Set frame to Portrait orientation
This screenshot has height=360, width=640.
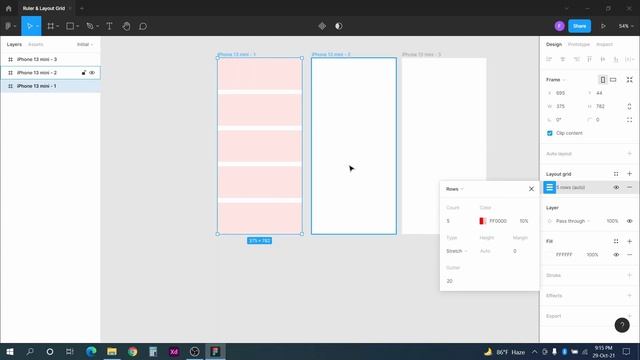pyautogui.click(x=602, y=80)
